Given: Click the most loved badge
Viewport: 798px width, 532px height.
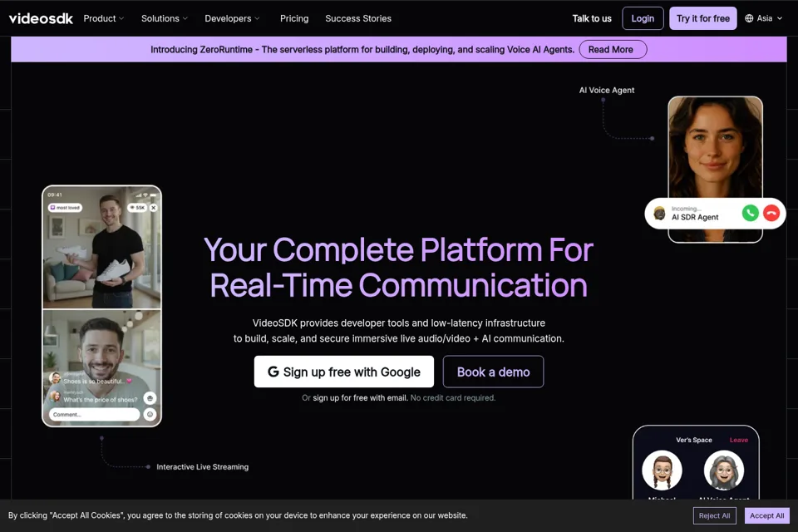Looking at the screenshot, I should point(65,208).
